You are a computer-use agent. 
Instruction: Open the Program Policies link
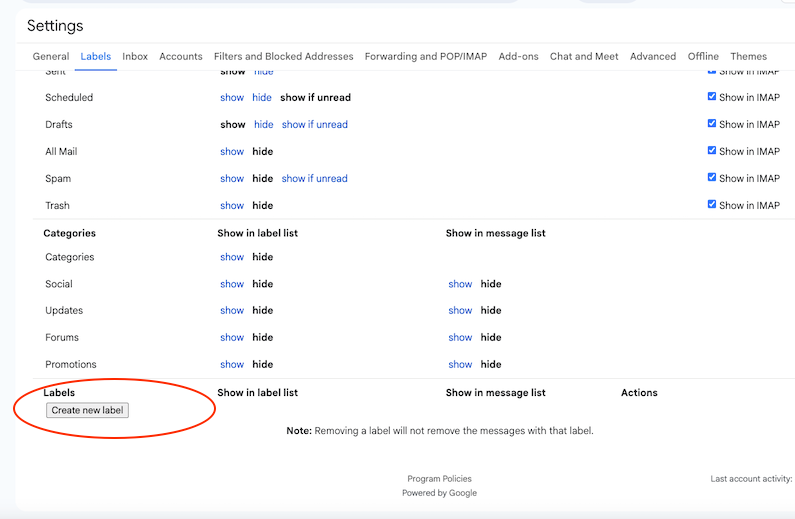tap(439, 479)
